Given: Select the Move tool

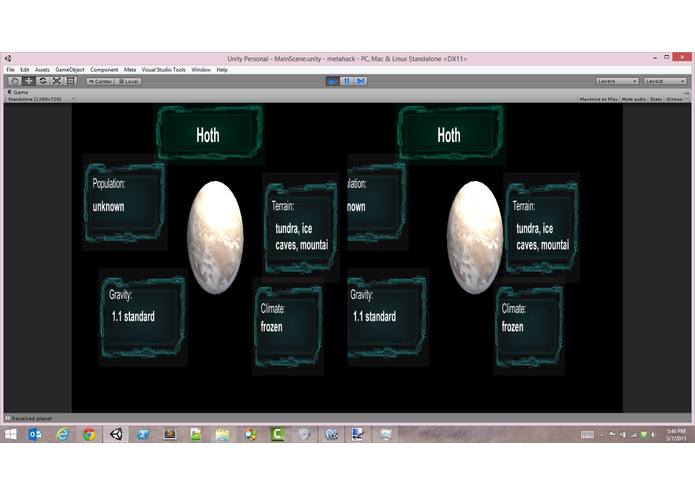Looking at the screenshot, I should tap(29, 81).
